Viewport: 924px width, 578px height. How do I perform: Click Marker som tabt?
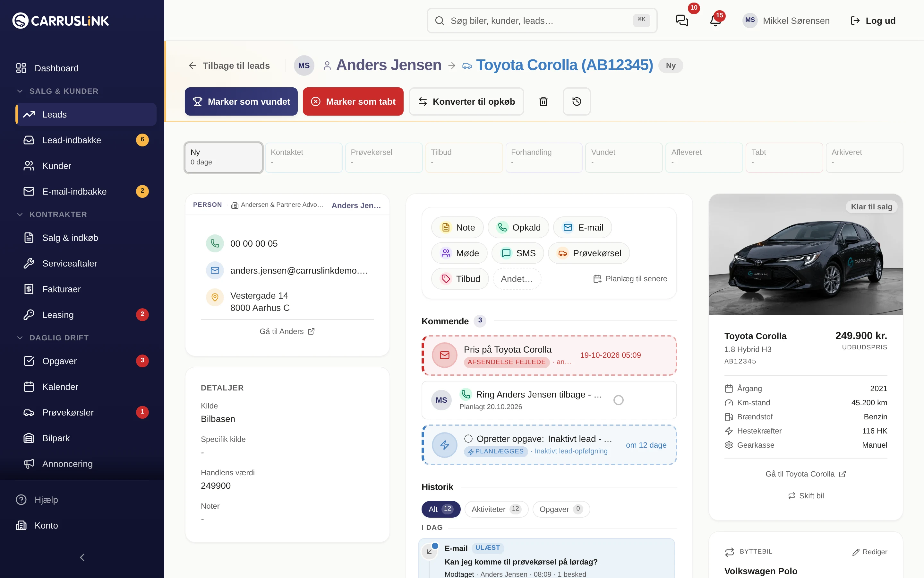click(x=353, y=101)
